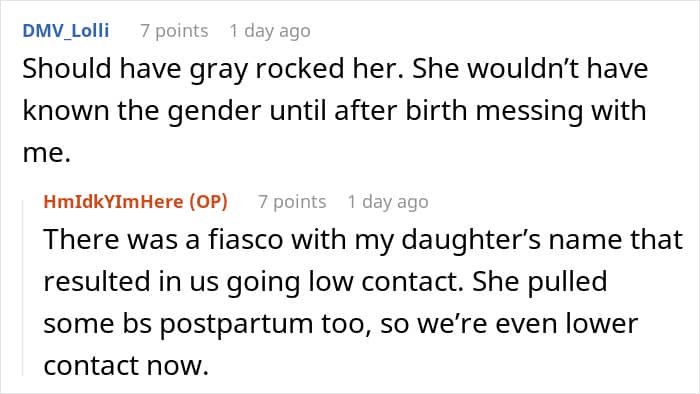The image size is (700, 394).
Task: Click the 7 points score on DMV_Lolli's comment
Action: pos(174,31)
